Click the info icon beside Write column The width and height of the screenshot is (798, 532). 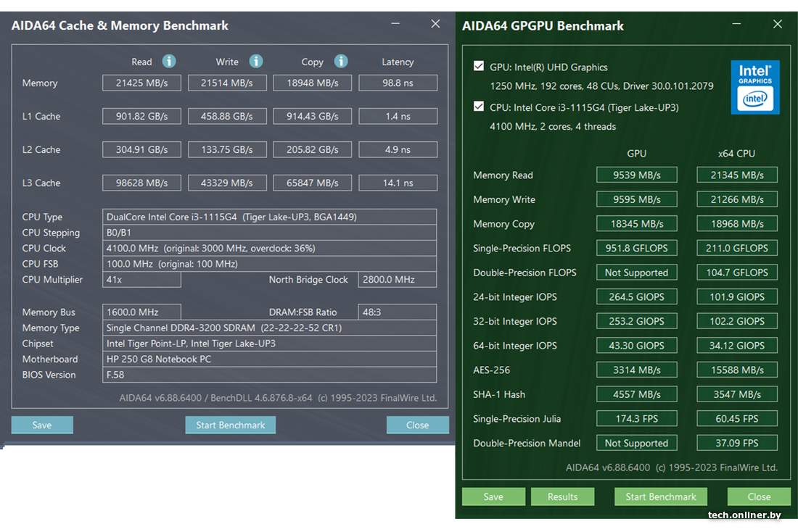pyautogui.click(x=256, y=62)
